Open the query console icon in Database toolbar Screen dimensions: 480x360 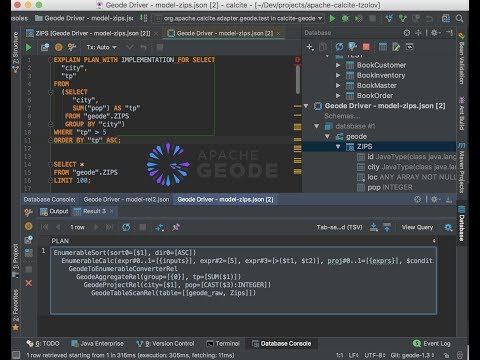(x=409, y=47)
